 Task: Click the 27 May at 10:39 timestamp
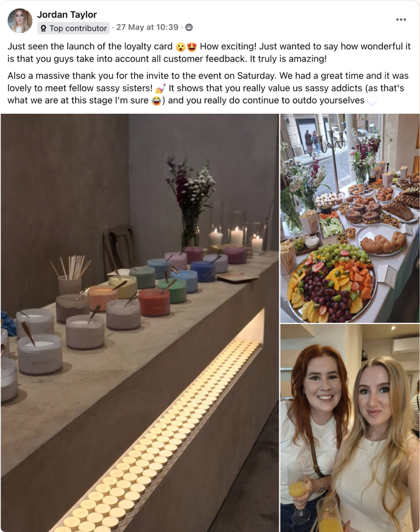(x=147, y=27)
